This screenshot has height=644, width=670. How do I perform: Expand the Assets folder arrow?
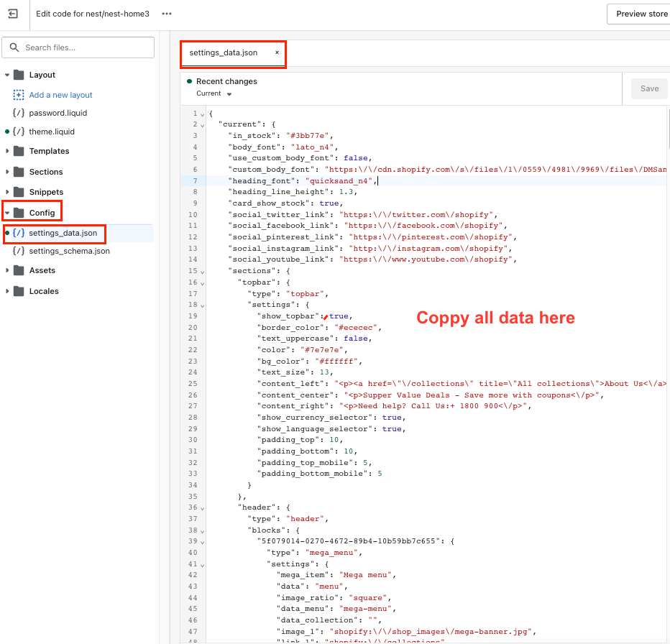coord(7,270)
